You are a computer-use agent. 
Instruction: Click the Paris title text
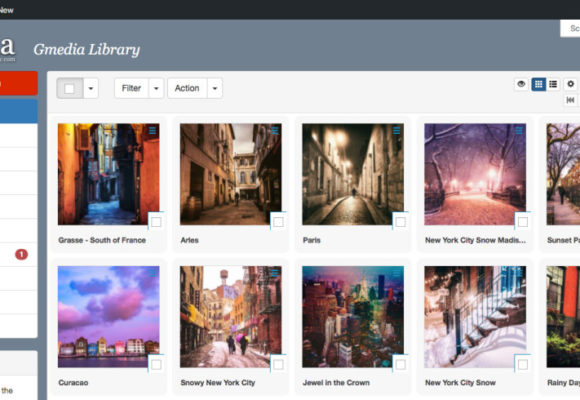tap(312, 240)
